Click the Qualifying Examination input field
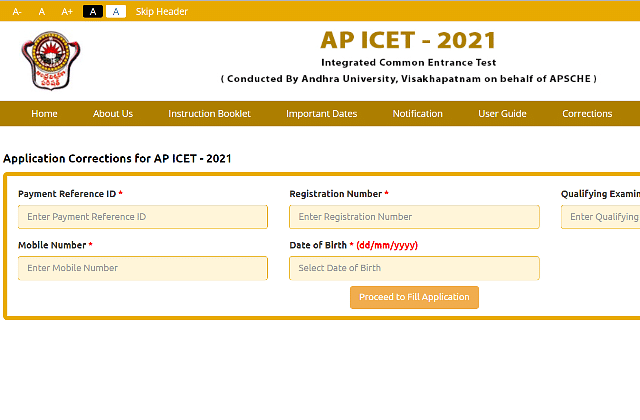Image resolution: width=640 pixels, height=420 pixels. click(600, 217)
